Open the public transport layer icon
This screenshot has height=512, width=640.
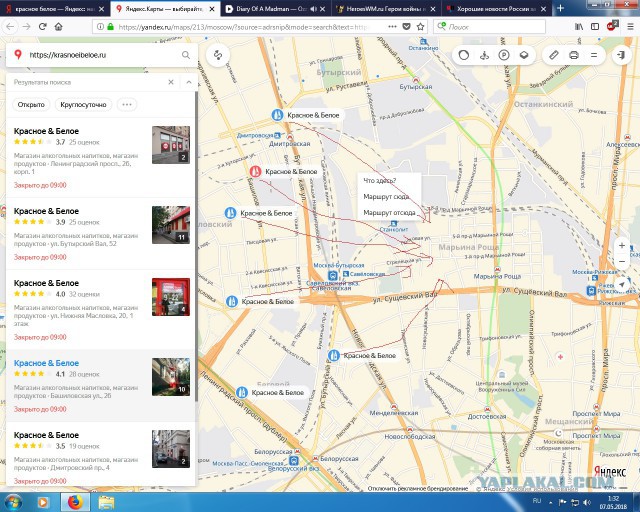point(484,55)
